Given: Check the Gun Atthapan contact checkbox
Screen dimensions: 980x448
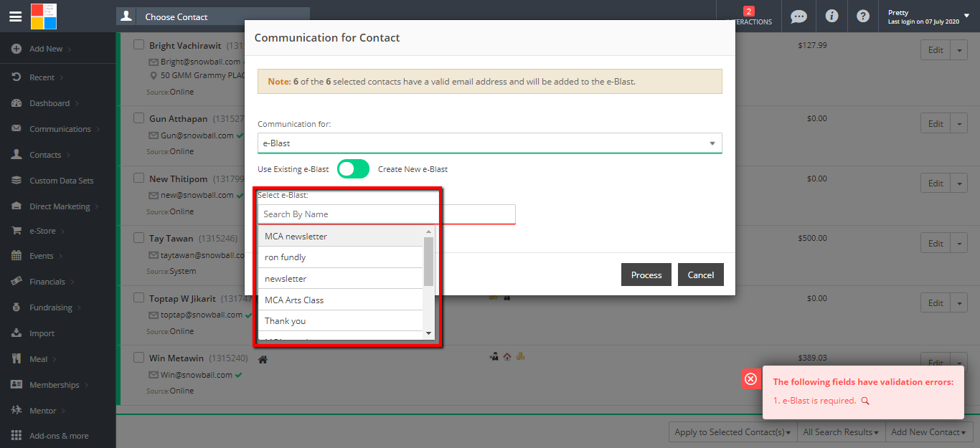Looking at the screenshot, I should pyautogui.click(x=139, y=118).
